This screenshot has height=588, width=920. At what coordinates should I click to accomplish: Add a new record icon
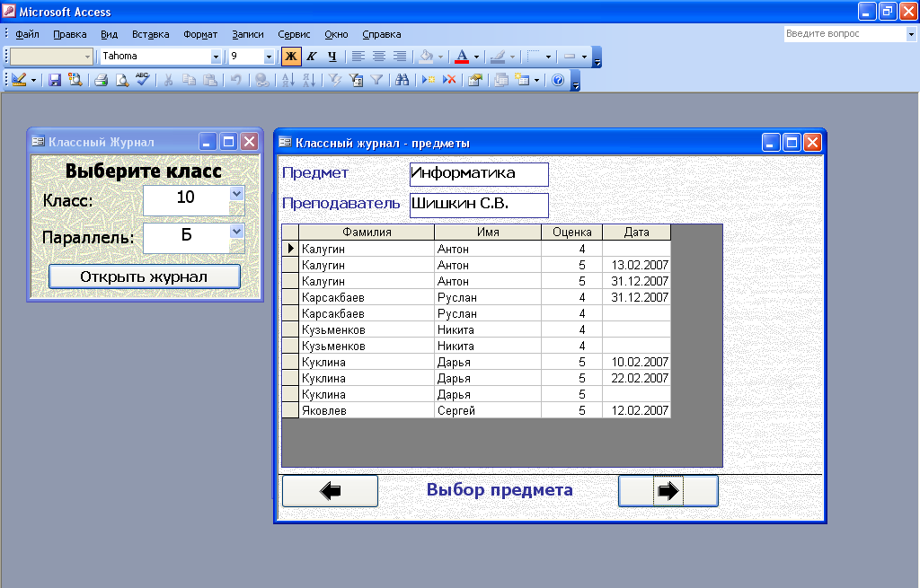[x=429, y=80]
